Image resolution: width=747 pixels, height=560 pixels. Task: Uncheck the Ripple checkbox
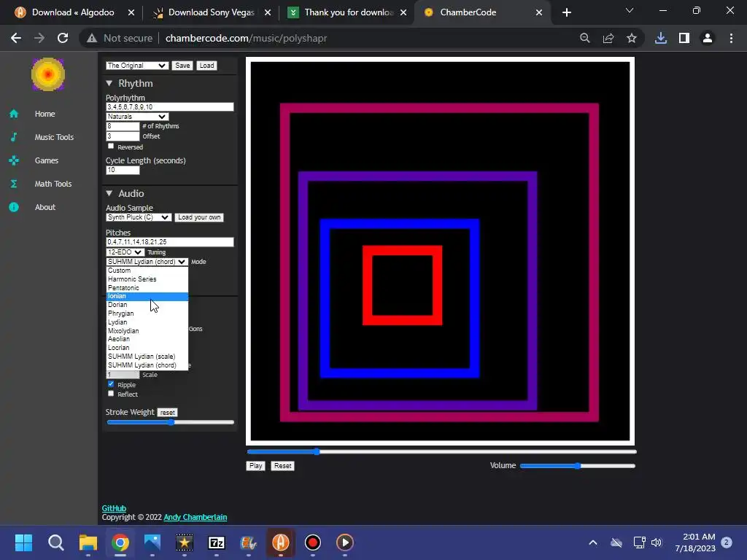111,384
